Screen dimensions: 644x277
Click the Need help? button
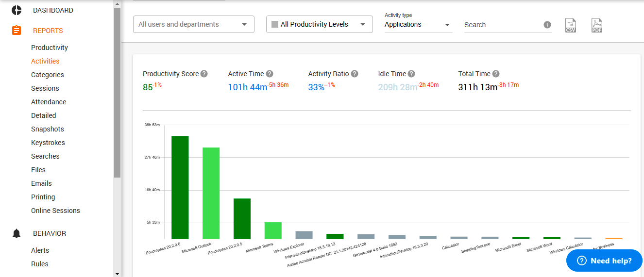[x=604, y=261]
